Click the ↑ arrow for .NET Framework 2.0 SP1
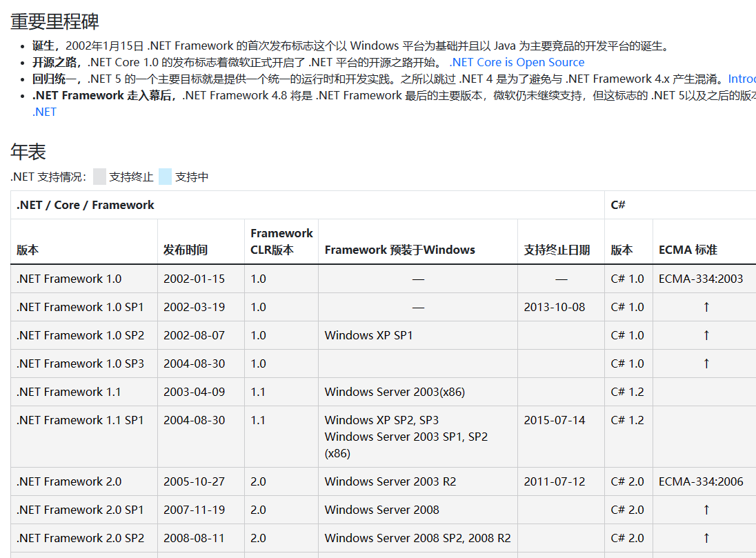 click(706, 510)
